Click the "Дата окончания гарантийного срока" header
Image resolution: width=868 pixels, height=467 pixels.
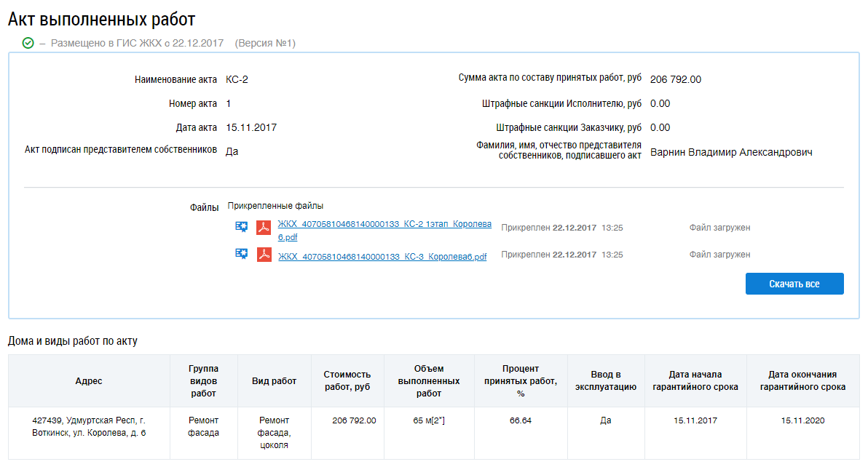pyautogui.click(x=802, y=381)
